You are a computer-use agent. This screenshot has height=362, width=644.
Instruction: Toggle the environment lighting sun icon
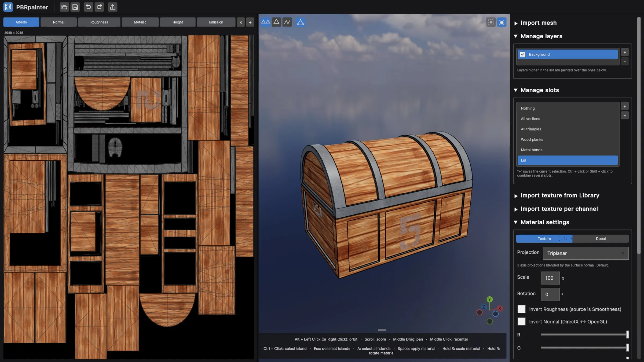tap(502, 22)
